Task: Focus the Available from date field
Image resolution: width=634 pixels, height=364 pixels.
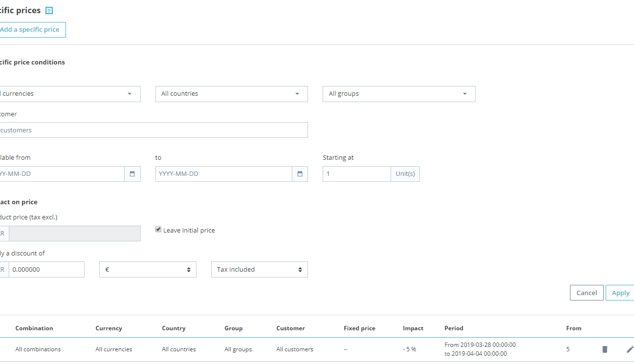Action: pyautogui.click(x=62, y=174)
